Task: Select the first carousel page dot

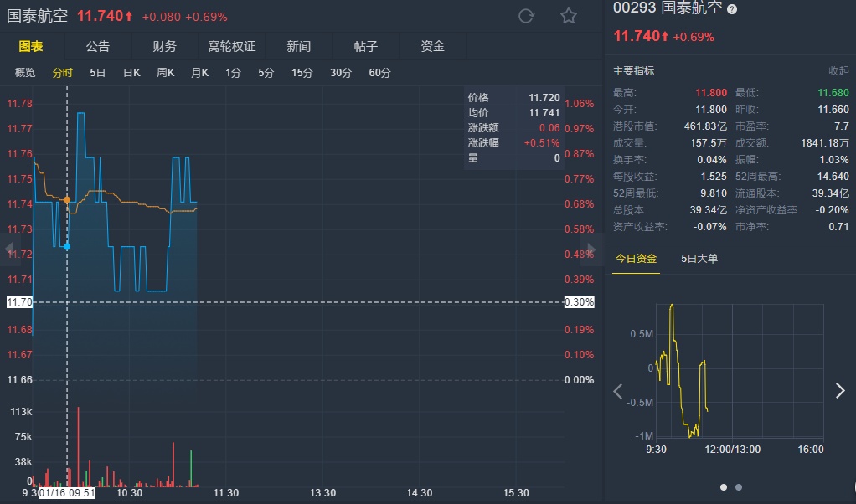Action: click(724, 486)
